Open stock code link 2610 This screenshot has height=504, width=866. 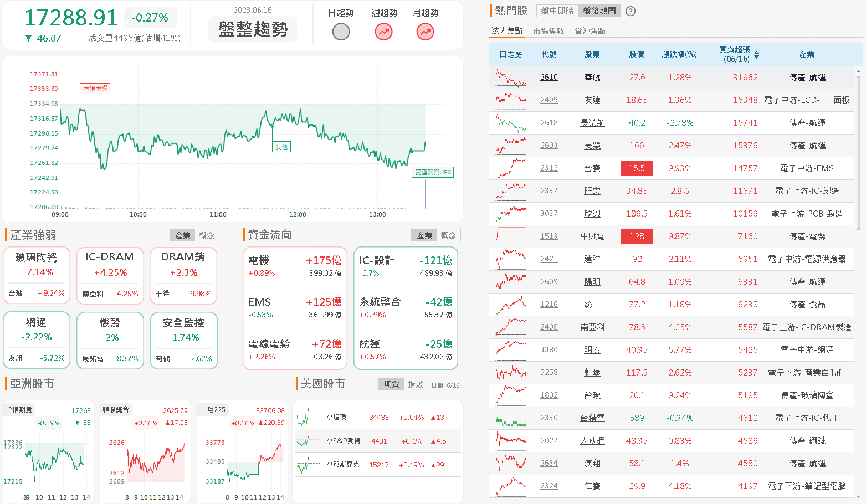click(x=549, y=78)
